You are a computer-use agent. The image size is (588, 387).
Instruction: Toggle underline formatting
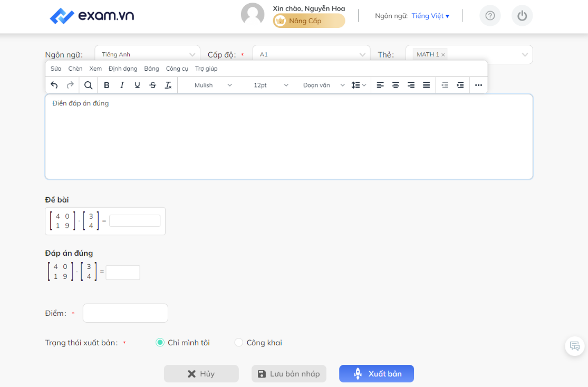pyautogui.click(x=137, y=85)
